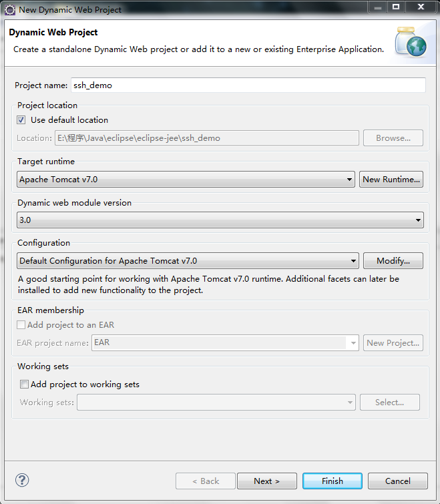Viewport: 440px width, 504px height.
Task: Click the Project name text field
Action: [x=247, y=85]
